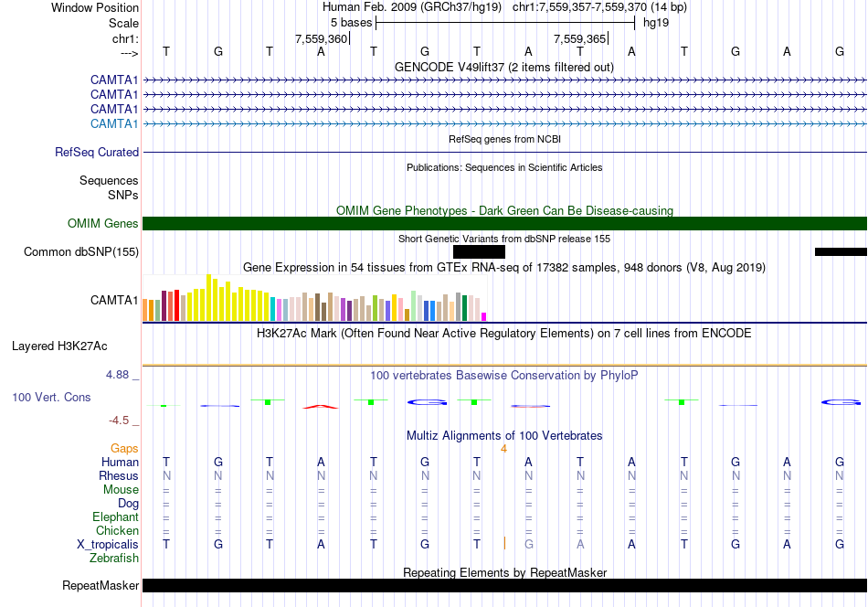Viewport: 868px width, 607px height.
Task: Click the RefSeq Curated track label
Action: coord(96,152)
